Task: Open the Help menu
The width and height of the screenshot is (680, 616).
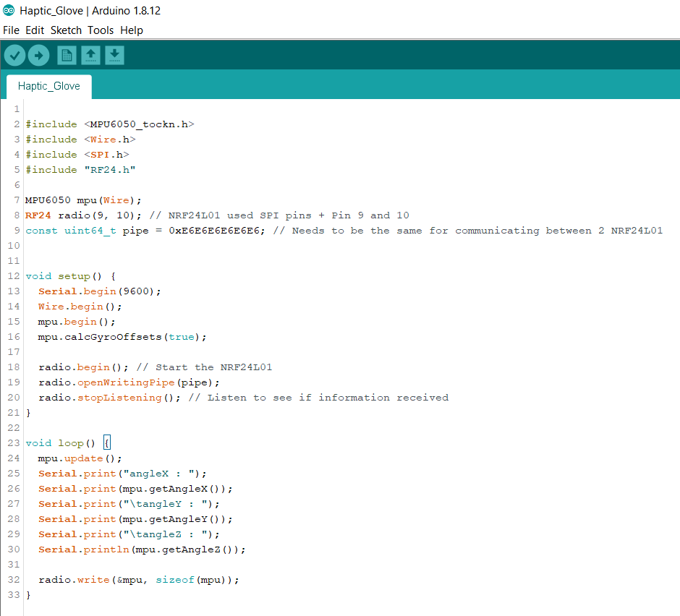Action: click(132, 30)
